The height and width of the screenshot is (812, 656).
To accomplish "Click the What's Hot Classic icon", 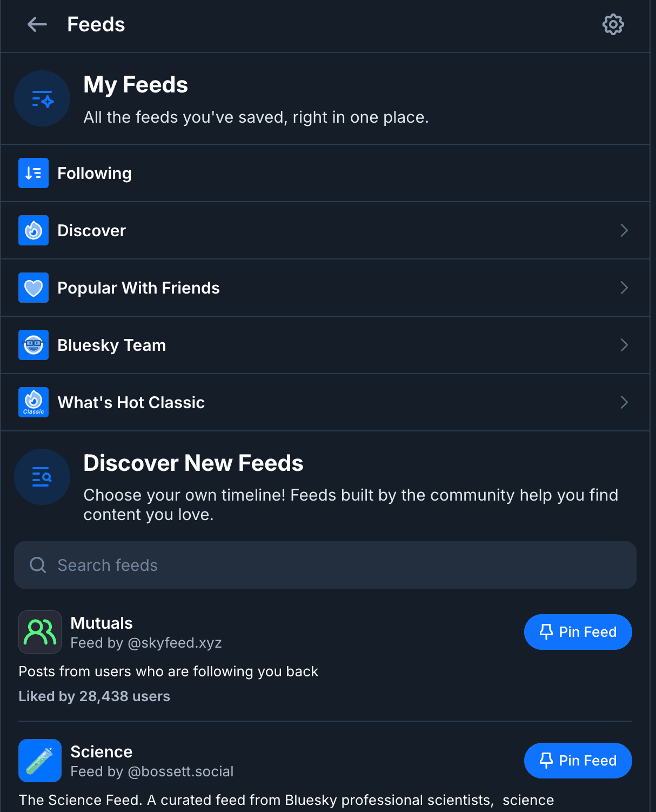I will (x=34, y=402).
